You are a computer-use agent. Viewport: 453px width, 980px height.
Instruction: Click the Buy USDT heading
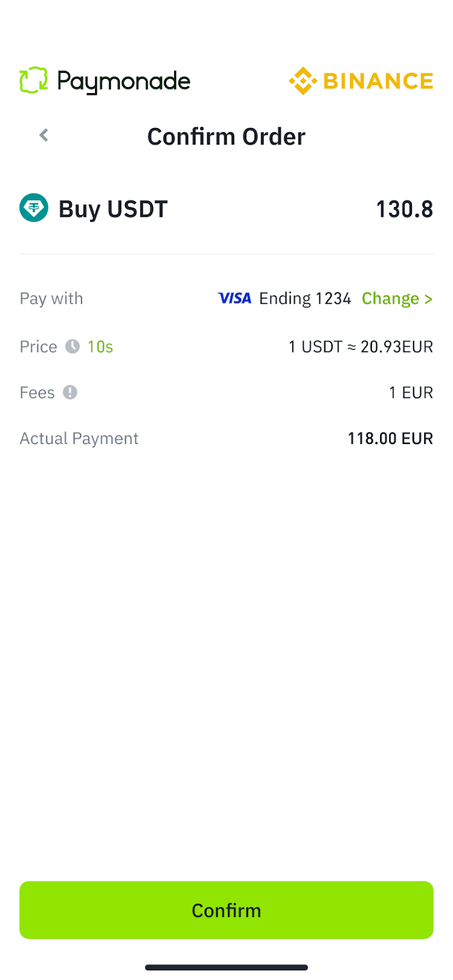coord(113,209)
